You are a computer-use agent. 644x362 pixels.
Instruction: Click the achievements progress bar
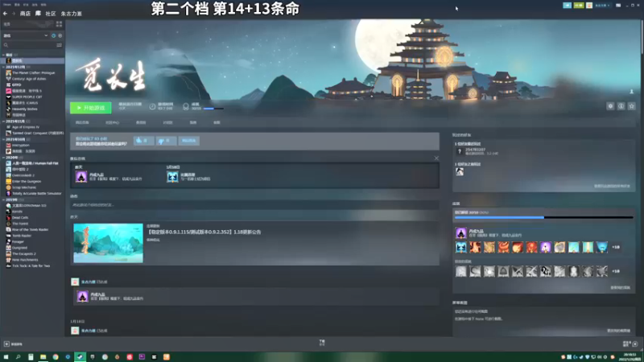point(543,217)
